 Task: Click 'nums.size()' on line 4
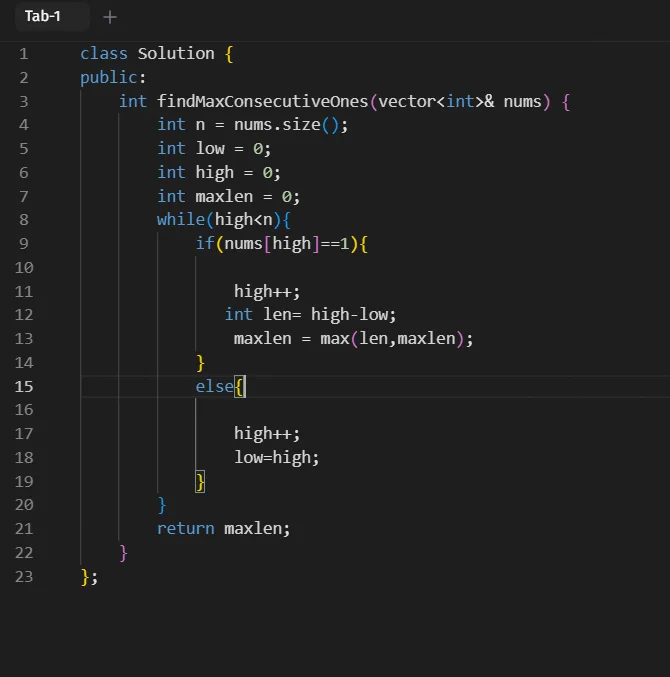(x=286, y=125)
